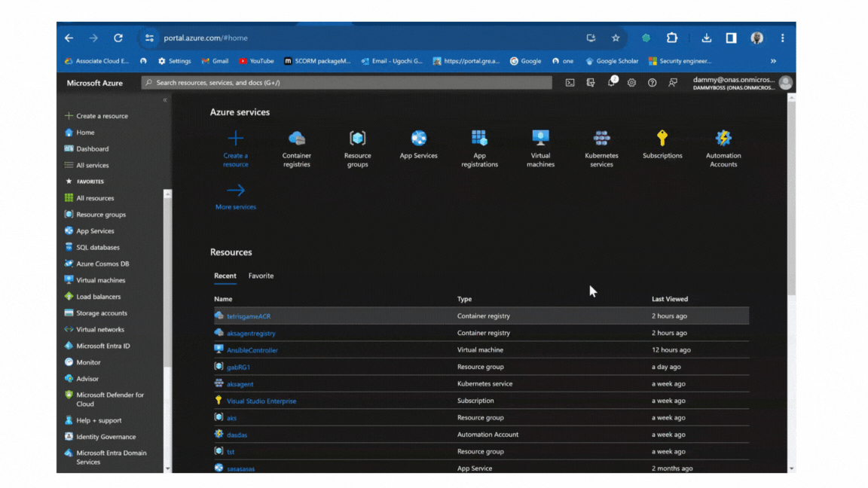Open Directories and subscriptions filter icon

(591, 82)
